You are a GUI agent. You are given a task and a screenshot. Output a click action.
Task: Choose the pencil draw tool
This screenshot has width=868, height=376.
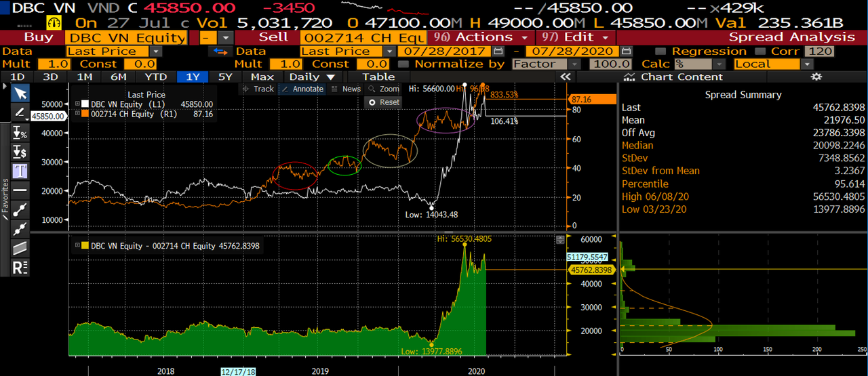(x=20, y=112)
